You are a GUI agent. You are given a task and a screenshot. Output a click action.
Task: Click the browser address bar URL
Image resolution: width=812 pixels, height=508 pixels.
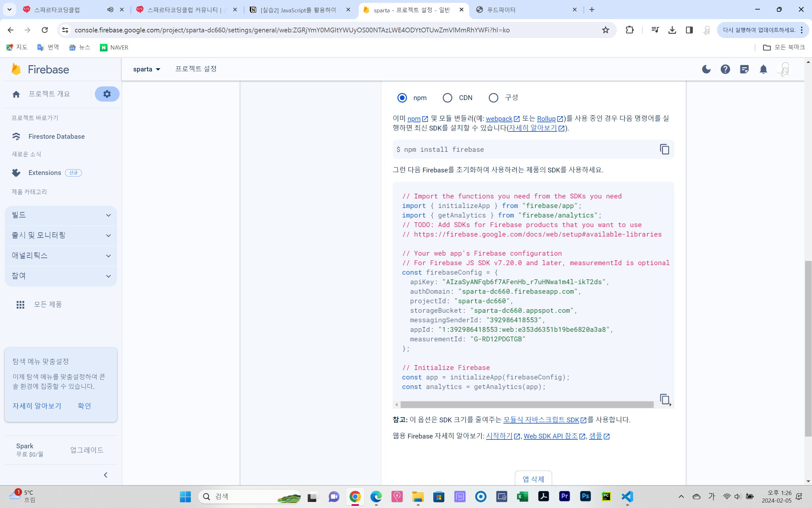pyautogui.click(x=292, y=30)
